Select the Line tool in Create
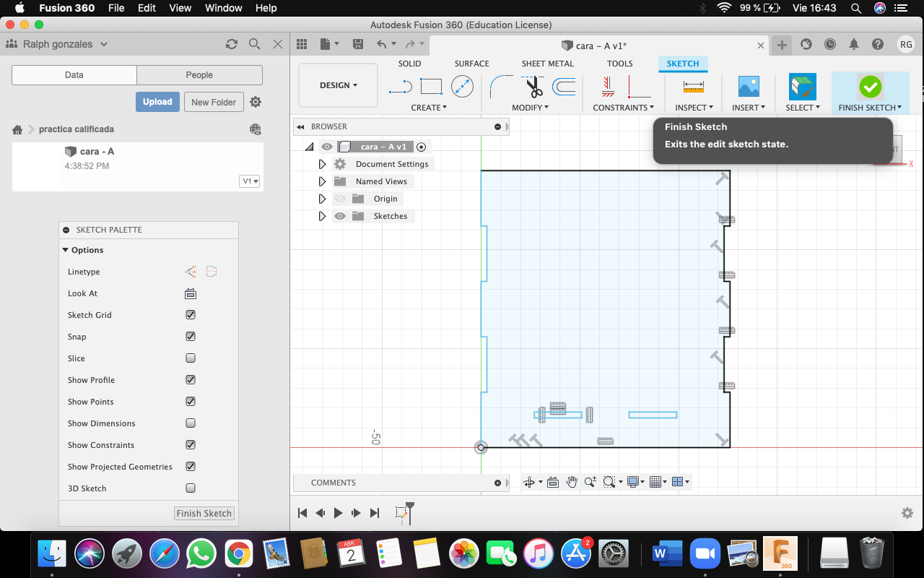Viewport: 924px width, 578px height. [x=400, y=87]
